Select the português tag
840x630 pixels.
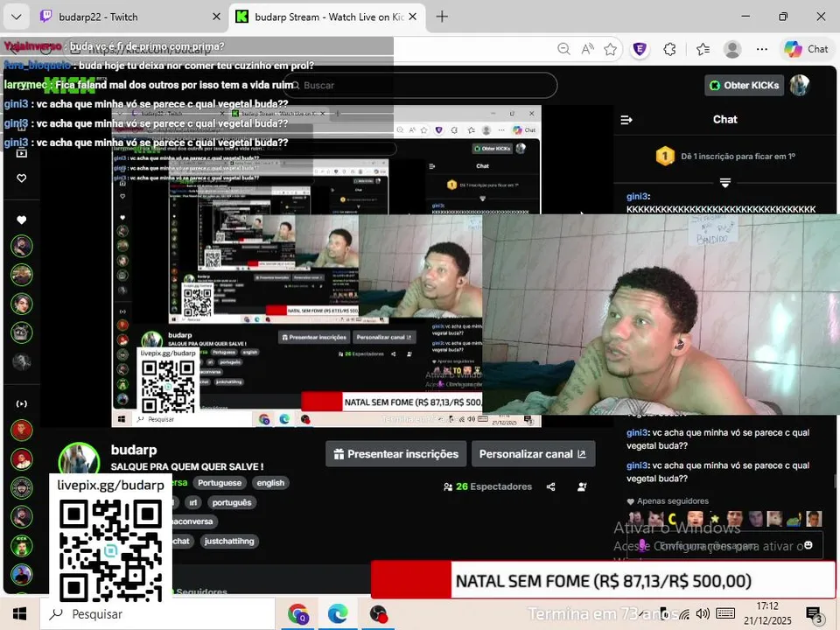[x=231, y=502]
